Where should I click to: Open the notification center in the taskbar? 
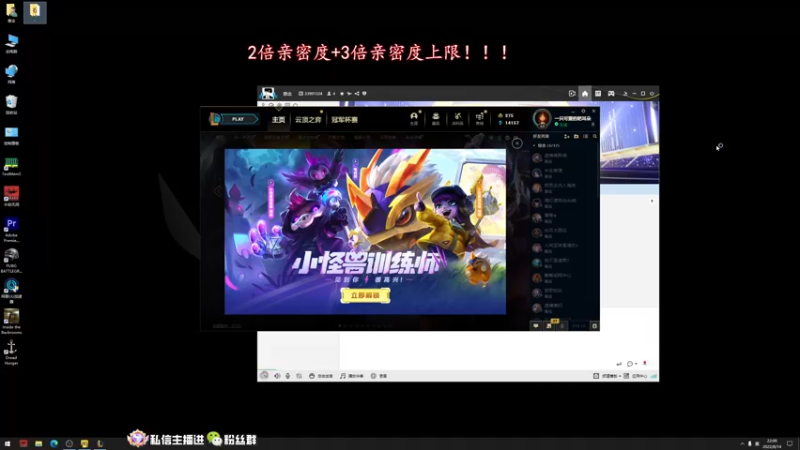(x=790, y=443)
